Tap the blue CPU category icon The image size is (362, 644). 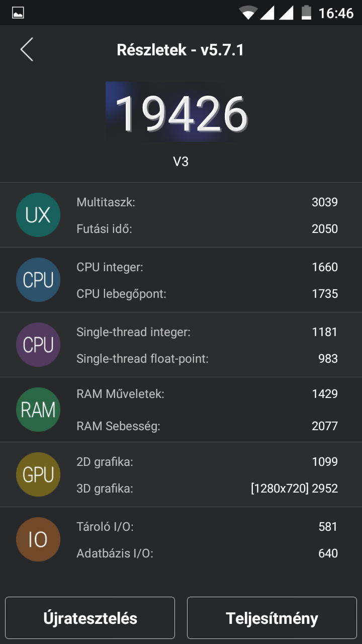coord(38,280)
